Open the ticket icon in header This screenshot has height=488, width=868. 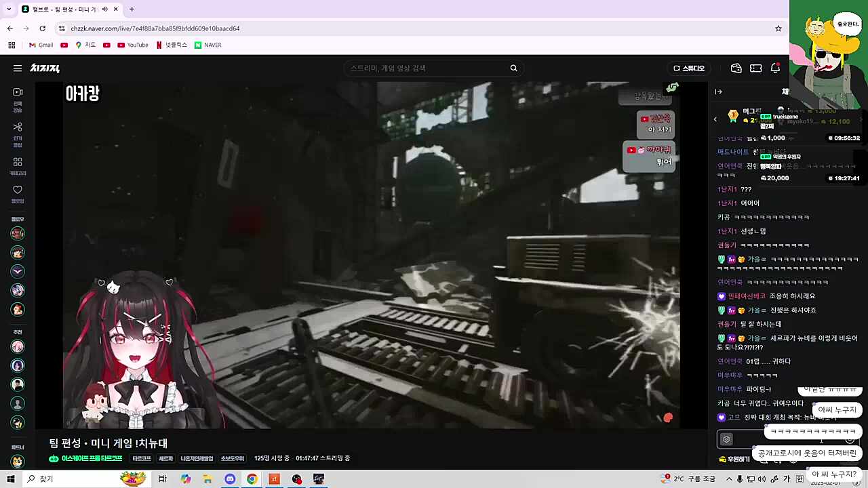tap(755, 68)
